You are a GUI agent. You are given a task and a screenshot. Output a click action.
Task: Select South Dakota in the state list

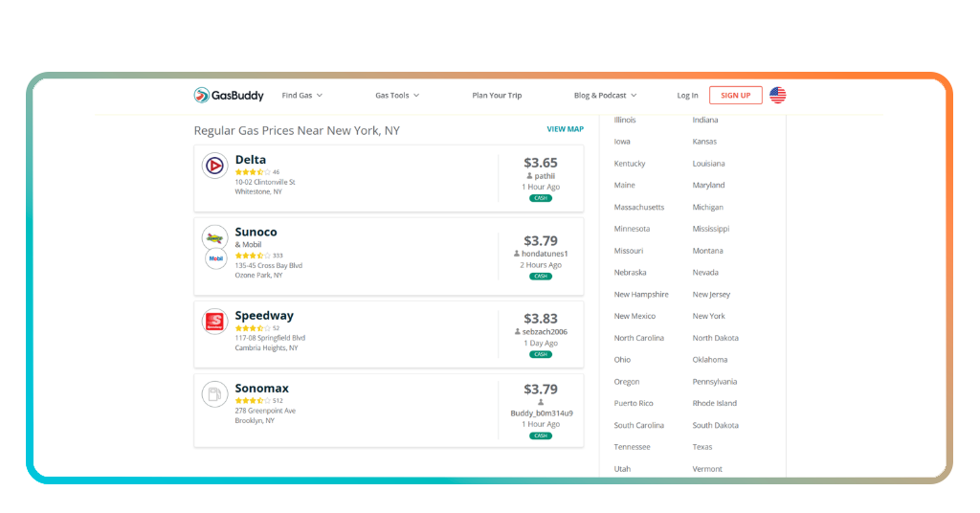pos(716,426)
